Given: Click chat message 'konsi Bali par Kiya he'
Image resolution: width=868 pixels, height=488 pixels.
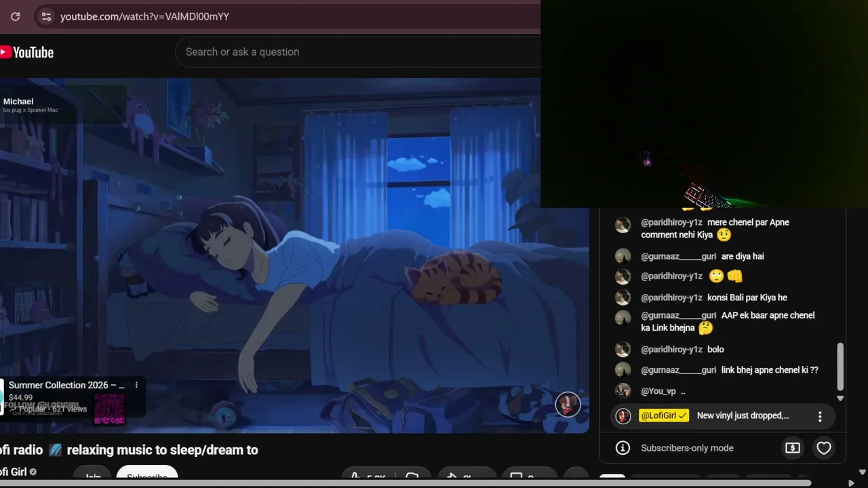Looking at the screenshot, I should tap(747, 298).
